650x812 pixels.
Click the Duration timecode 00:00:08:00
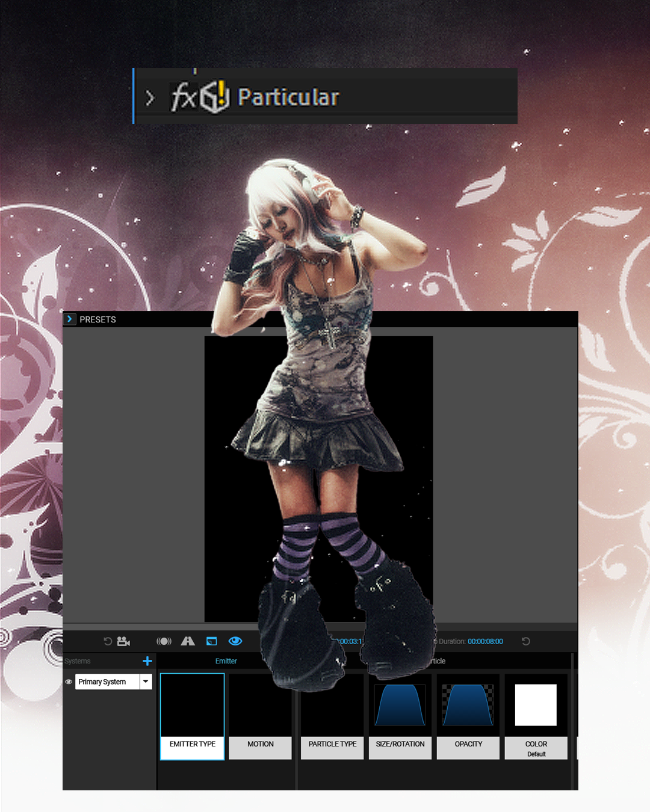point(485,641)
